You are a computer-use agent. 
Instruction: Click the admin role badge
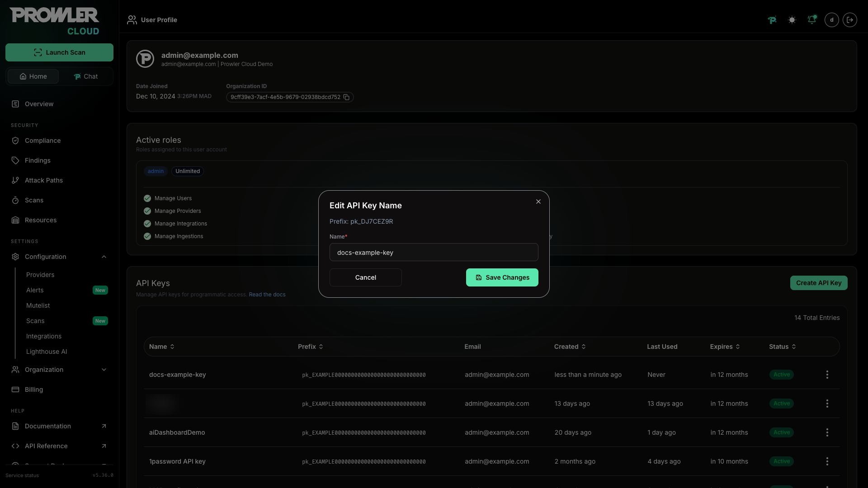(x=156, y=171)
